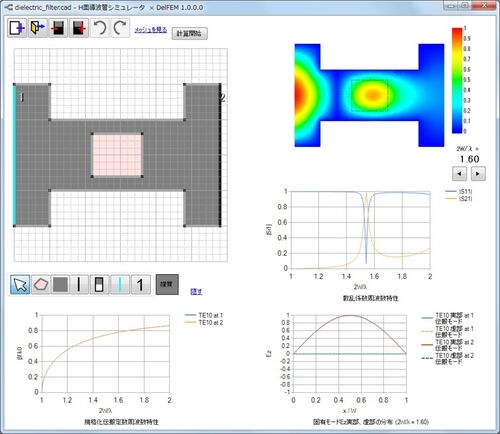Image resolution: width=500 pixels, height=434 pixels.
Task: Click the undo arrow icon
Action: pyautogui.click(x=99, y=28)
